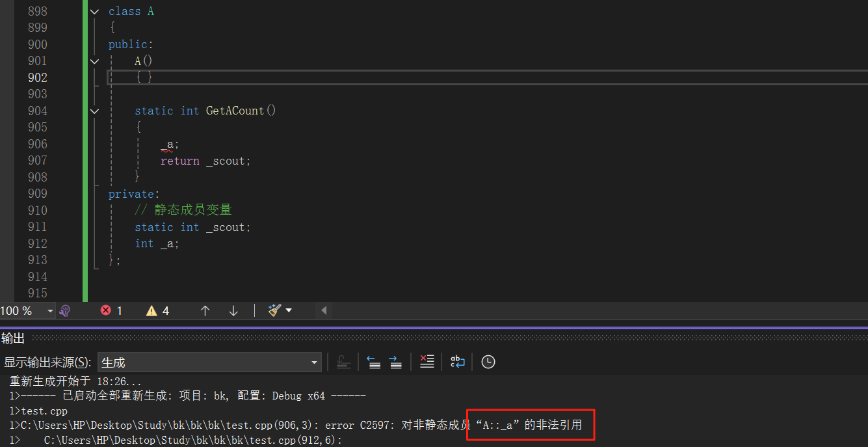Screen dimensions: 868x447
Task: Click 'return _scout;' on line 907
Action: 205,161
